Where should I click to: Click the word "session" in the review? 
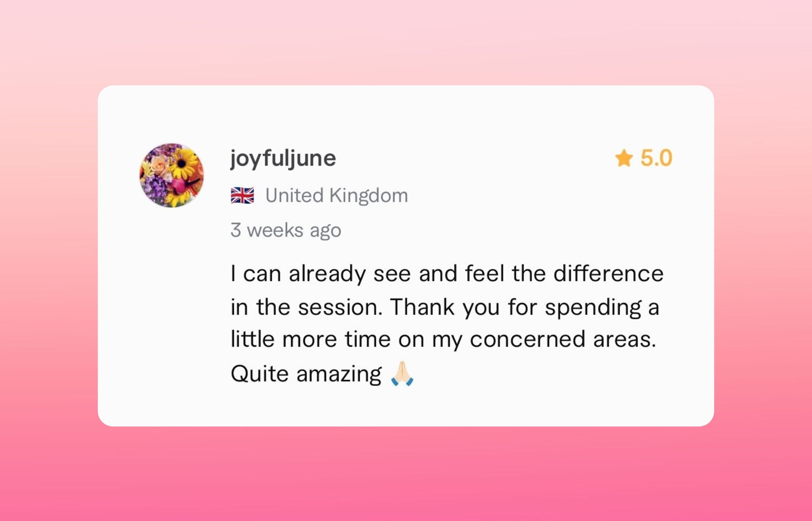[340, 307]
